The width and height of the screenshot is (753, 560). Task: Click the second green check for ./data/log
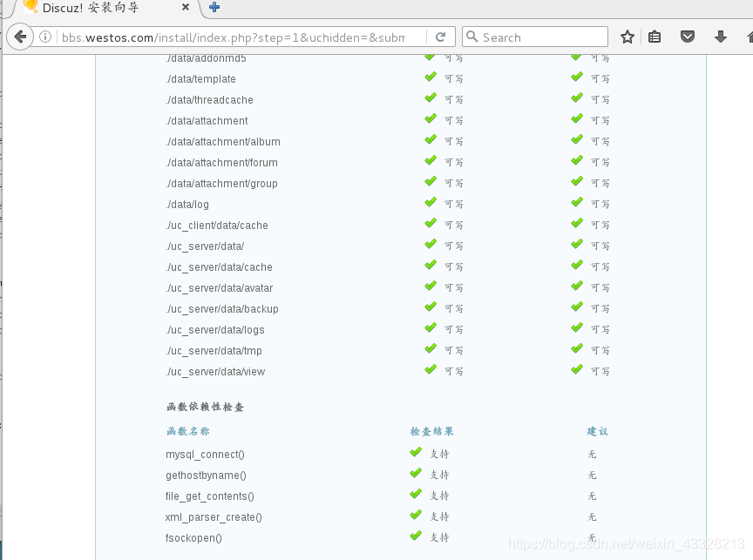[577, 203]
